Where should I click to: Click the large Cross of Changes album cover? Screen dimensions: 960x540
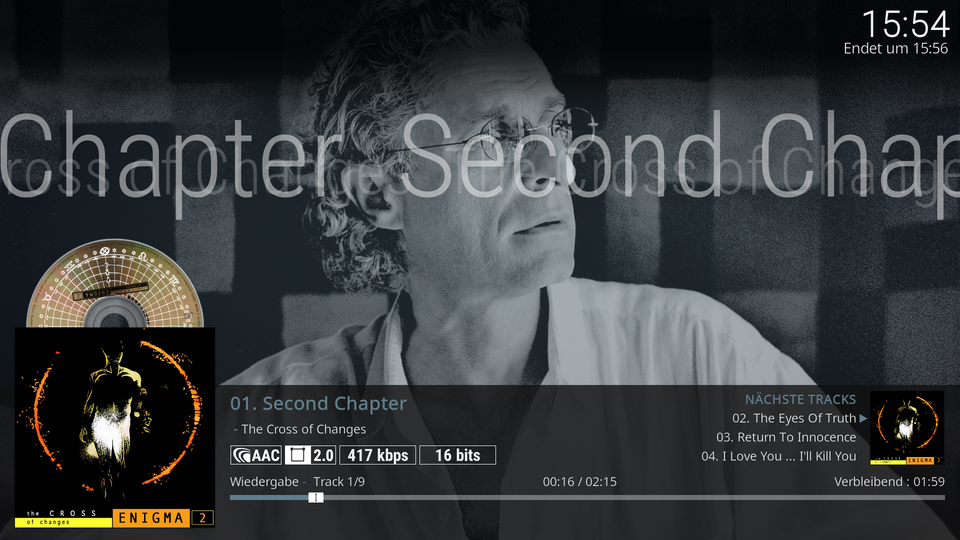pos(114,427)
